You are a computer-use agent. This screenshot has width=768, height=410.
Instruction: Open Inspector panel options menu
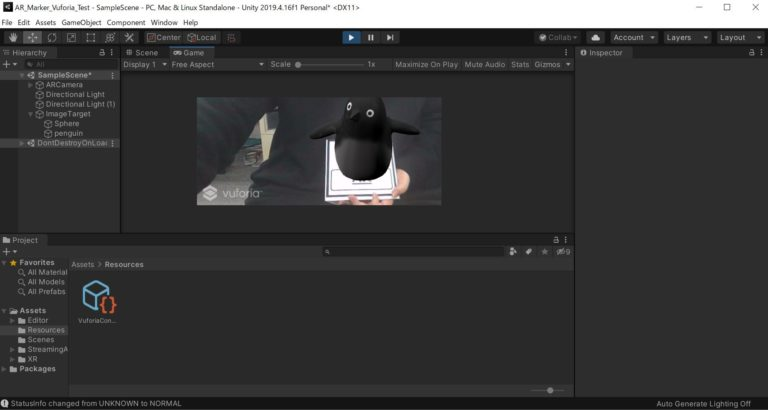pyautogui.click(x=761, y=52)
